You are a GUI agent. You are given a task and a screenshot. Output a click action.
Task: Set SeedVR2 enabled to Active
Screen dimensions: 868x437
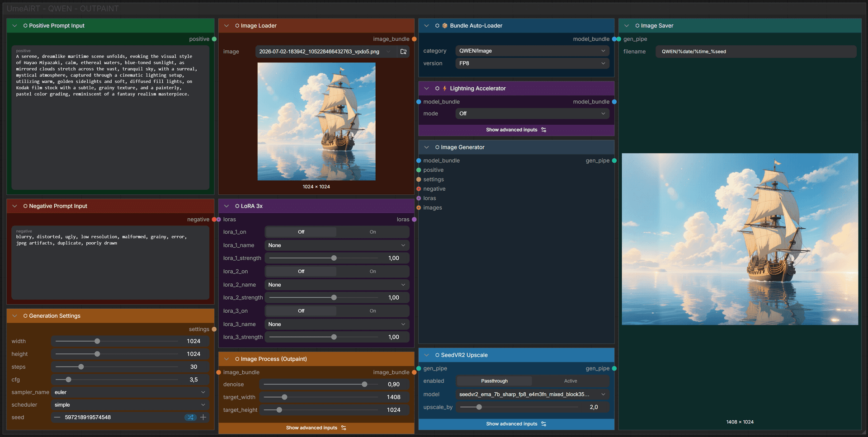pyautogui.click(x=571, y=381)
